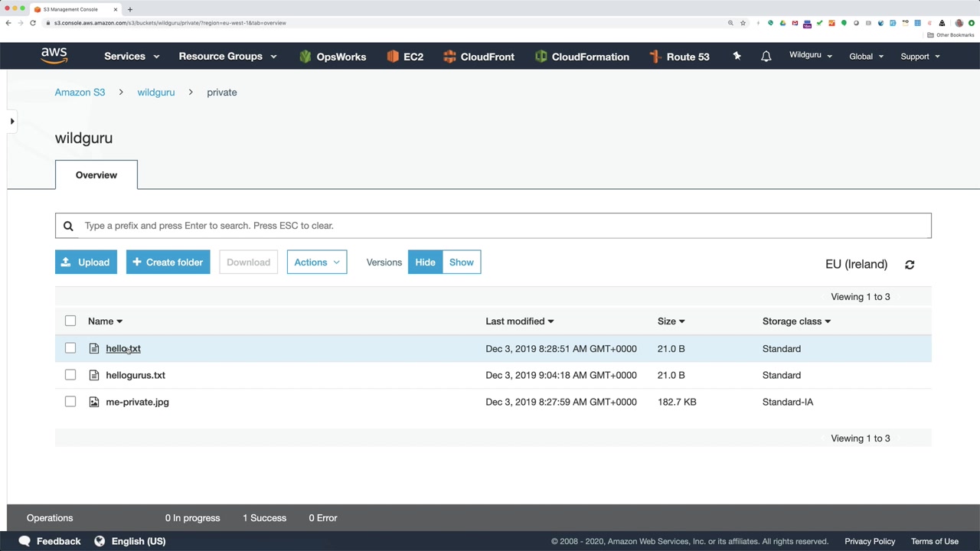Open the Actions dropdown

(x=317, y=262)
